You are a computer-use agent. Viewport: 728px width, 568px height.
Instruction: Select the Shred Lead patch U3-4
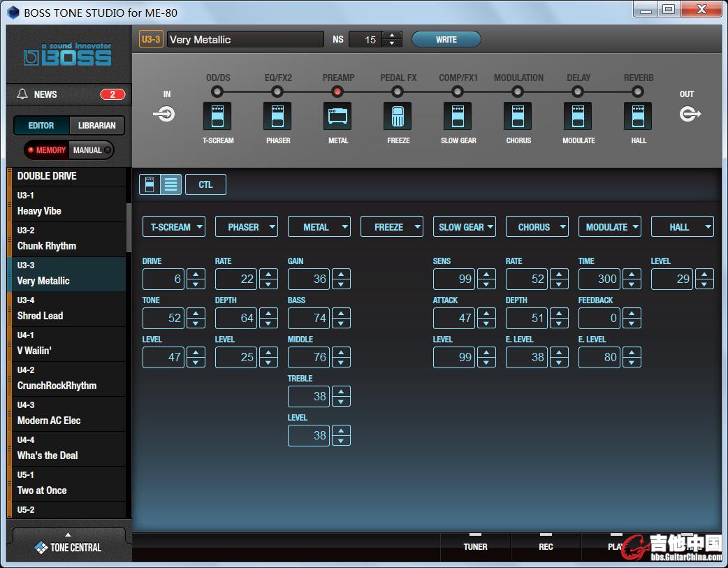tap(66, 309)
